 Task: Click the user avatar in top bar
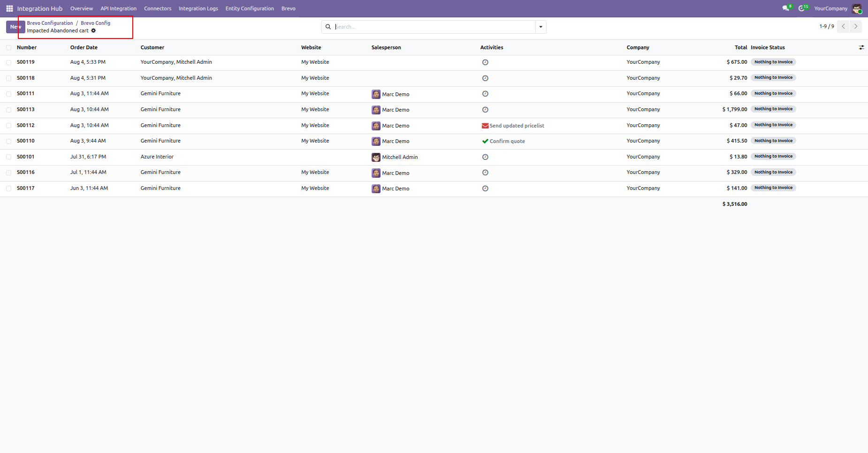857,8
